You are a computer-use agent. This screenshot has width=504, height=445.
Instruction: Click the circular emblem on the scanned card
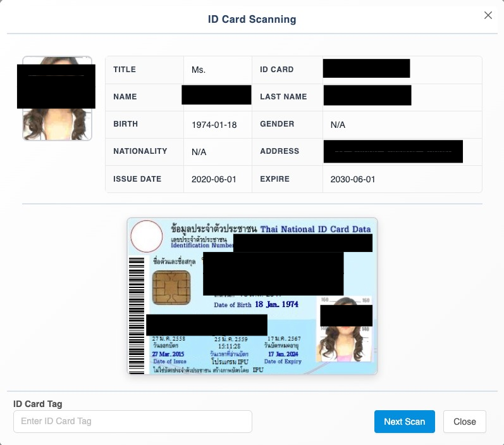point(147,236)
